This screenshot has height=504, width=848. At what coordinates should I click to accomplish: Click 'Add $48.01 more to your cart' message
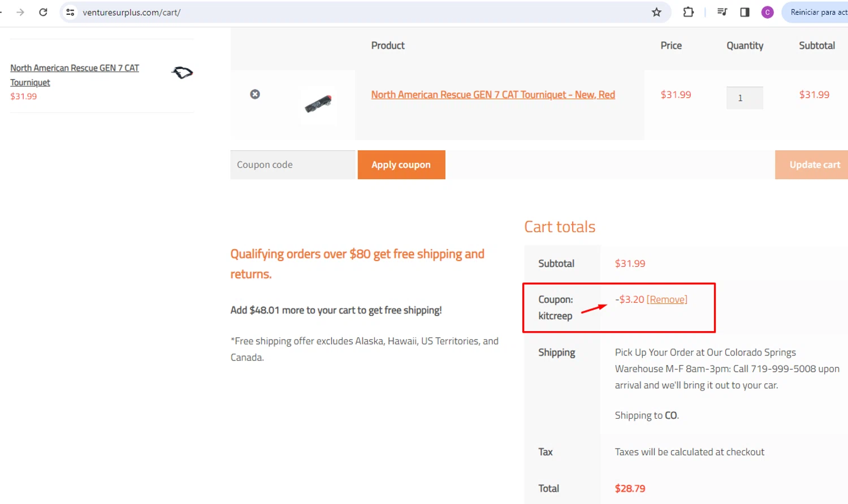click(336, 310)
